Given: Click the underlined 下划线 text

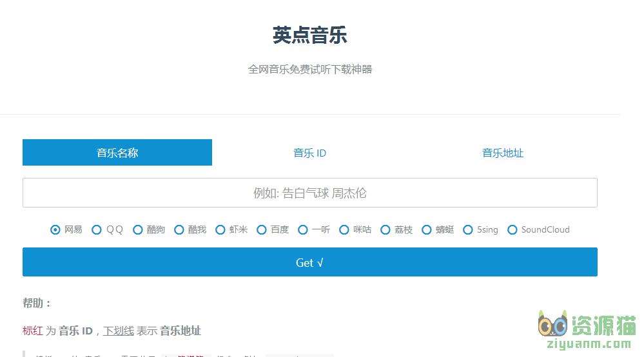Looking at the screenshot, I should (x=119, y=331).
